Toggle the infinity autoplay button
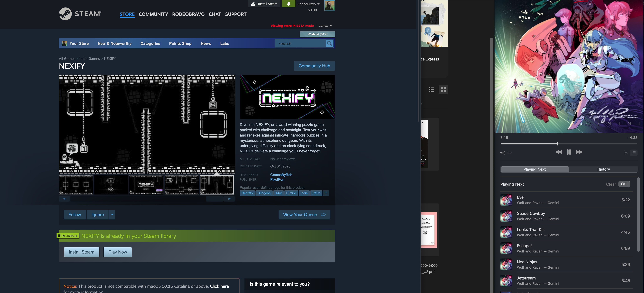Screen dimensions: 644x293 click(x=624, y=184)
